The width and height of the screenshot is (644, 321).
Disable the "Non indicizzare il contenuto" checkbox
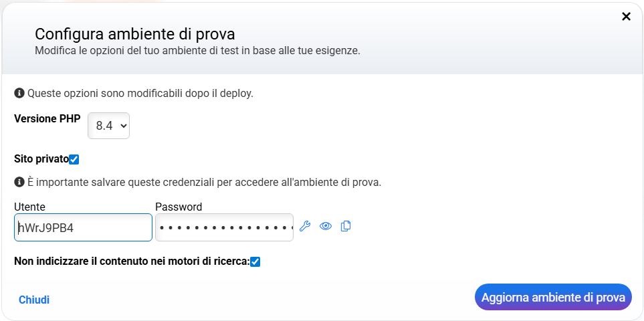coord(255,261)
